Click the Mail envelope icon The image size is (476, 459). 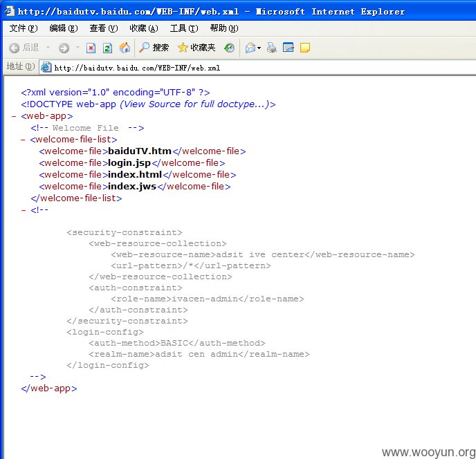pos(250,48)
